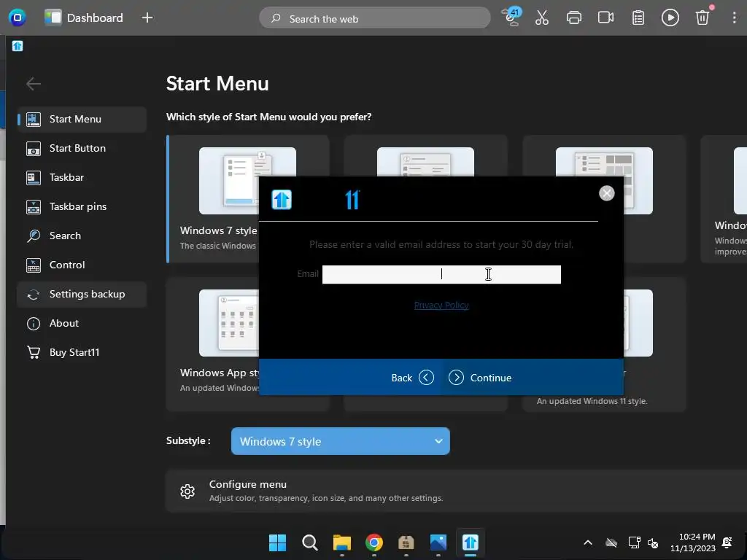The image size is (747, 560).
Task: Open the Buy Start11 page
Action: 82,352
